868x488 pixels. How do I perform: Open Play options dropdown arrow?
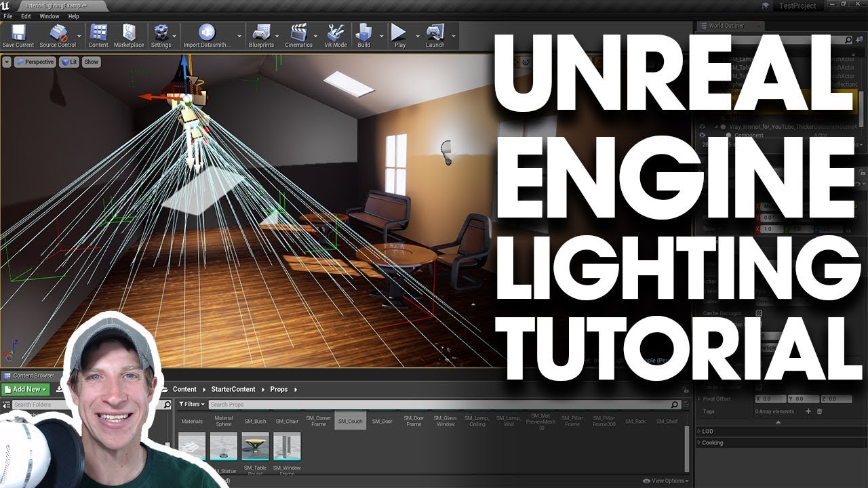coord(417,36)
